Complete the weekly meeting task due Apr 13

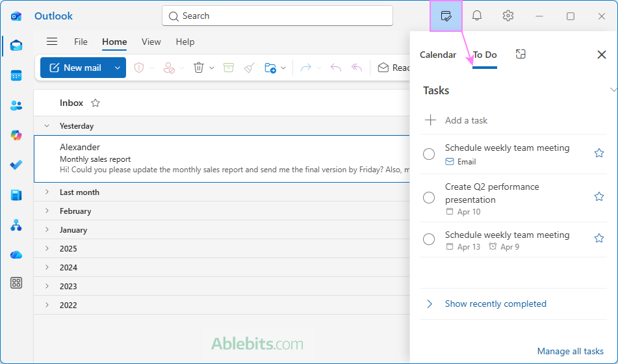[x=429, y=239]
